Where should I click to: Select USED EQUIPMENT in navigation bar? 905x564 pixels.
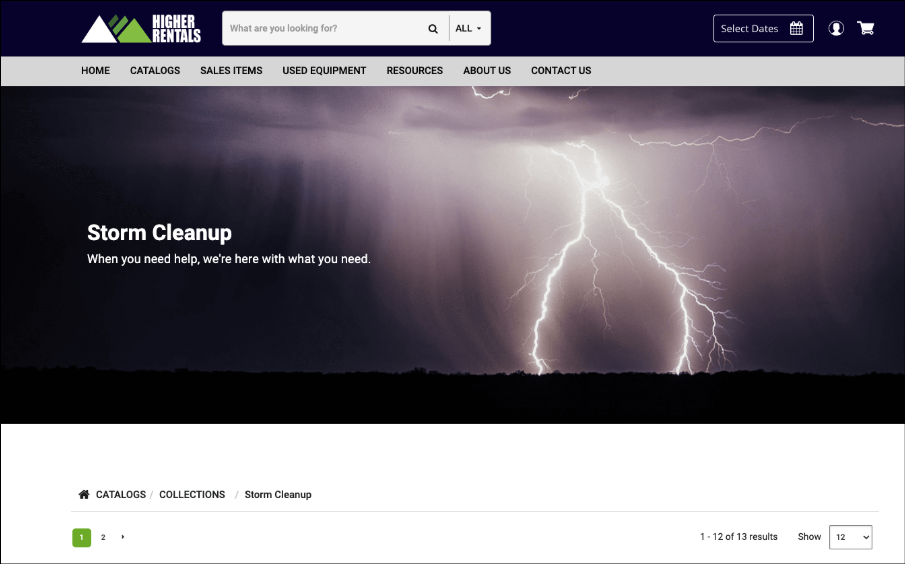click(324, 71)
